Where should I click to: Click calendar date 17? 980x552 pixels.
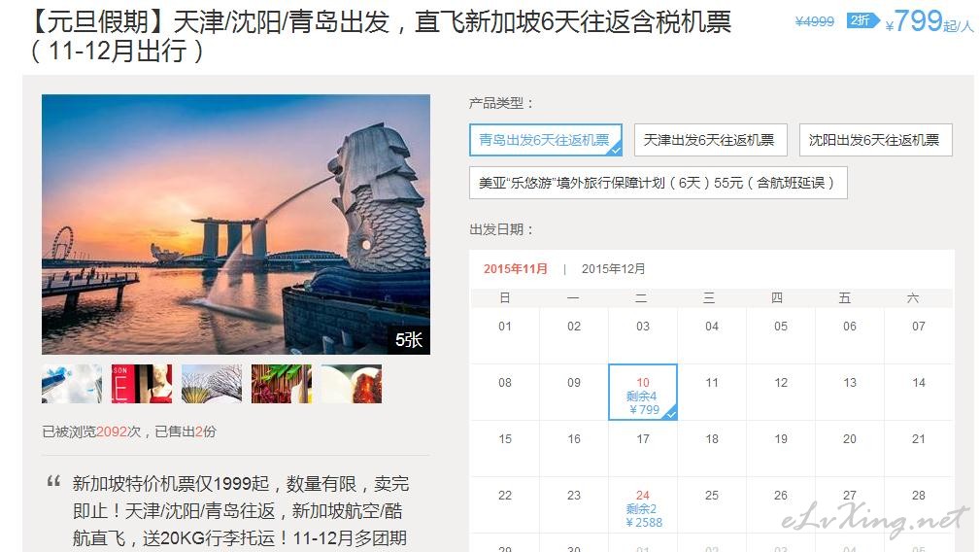(x=643, y=439)
